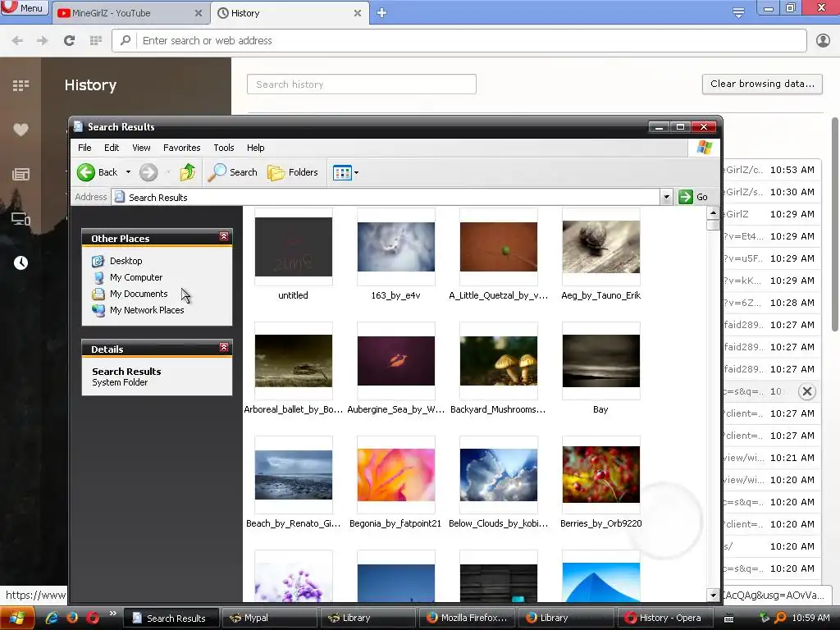This screenshot has height=630, width=840.
Task: Select Begonia_by_fatpoint21 thumbnail
Action: click(396, 475)
